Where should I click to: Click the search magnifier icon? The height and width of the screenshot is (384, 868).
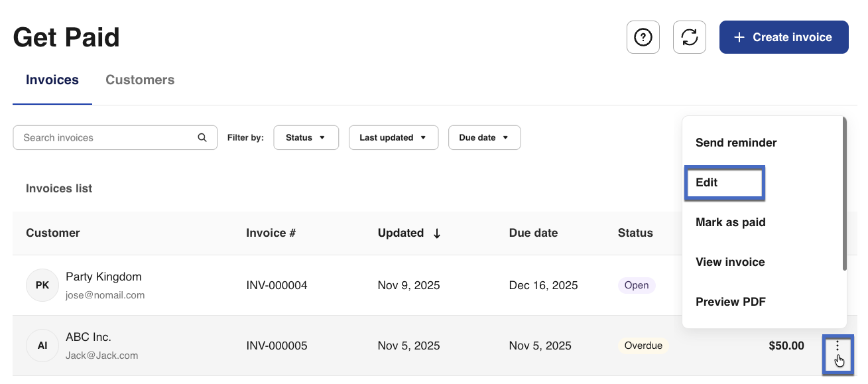(202, 138)
